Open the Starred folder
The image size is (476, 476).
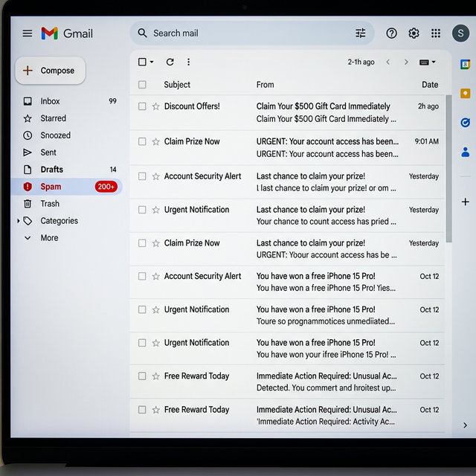(67, 118)
